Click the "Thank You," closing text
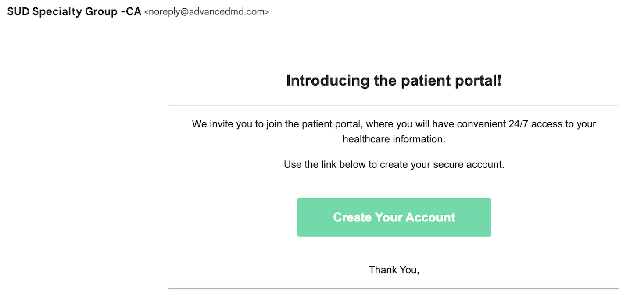The image size is (644, 297). (x=394, y=270)
